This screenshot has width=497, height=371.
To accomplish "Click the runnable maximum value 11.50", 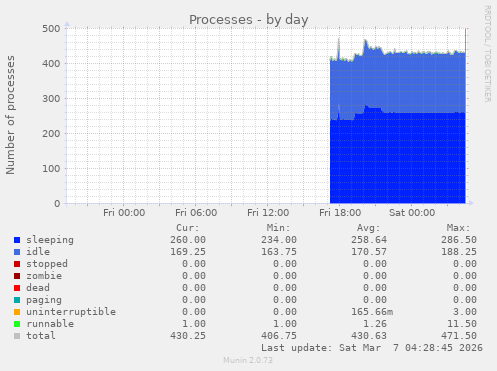I will pyautogui.click(x=462, y=324).
